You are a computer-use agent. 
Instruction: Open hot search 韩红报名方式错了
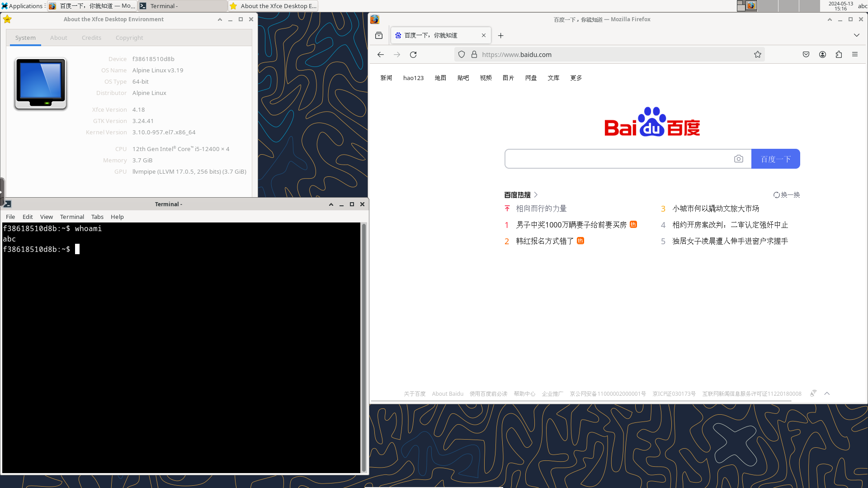tap(545, 241)
